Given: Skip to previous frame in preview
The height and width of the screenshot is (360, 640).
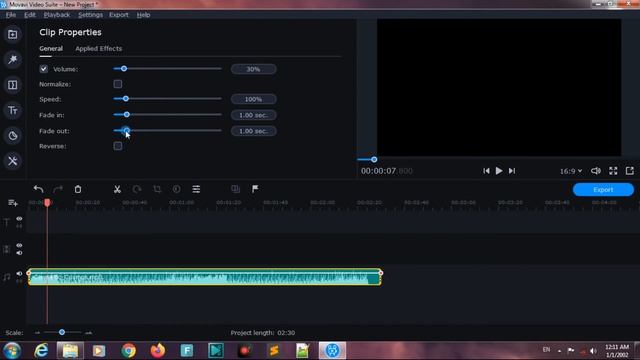Looking at the screenshot, I should click(486, 171).
